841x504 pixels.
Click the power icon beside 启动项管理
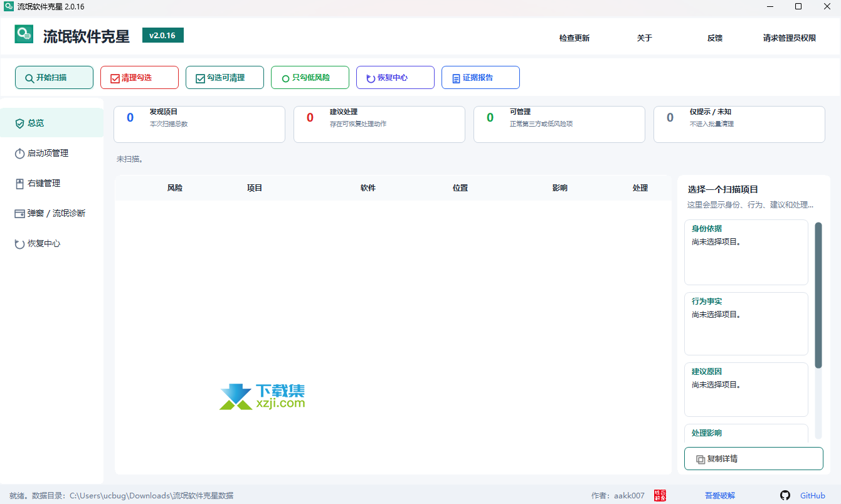click(x=19, y=154)
